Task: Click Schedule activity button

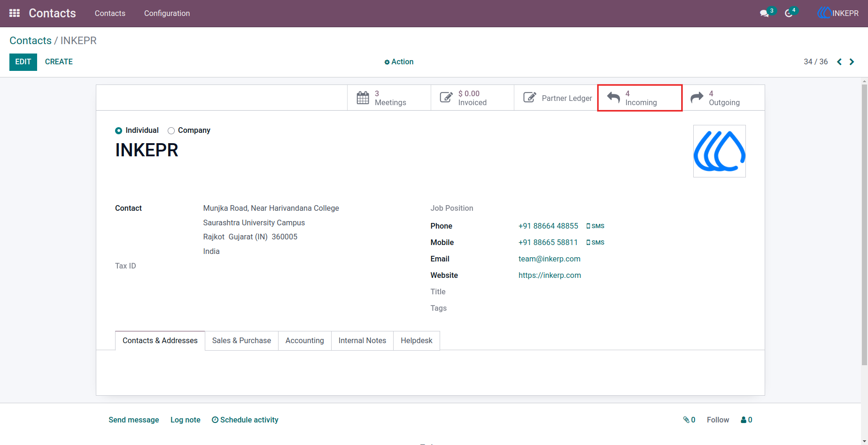Action: point(245,420)
